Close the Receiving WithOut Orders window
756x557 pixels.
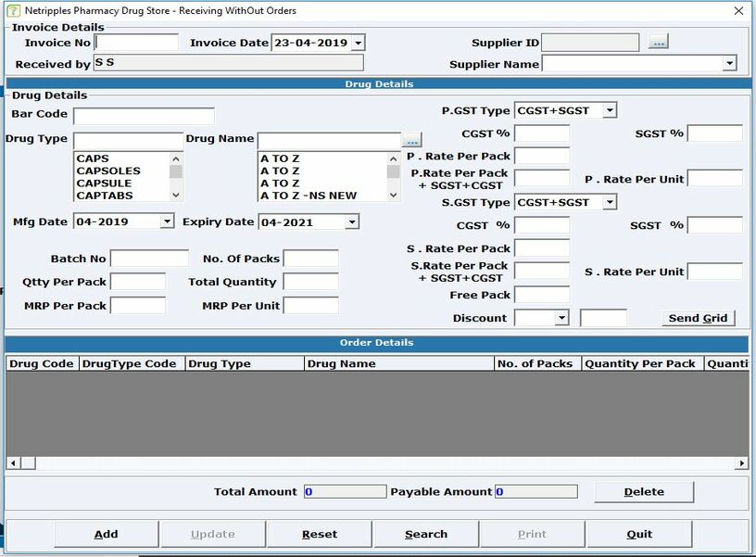click(x=738, y=10)
